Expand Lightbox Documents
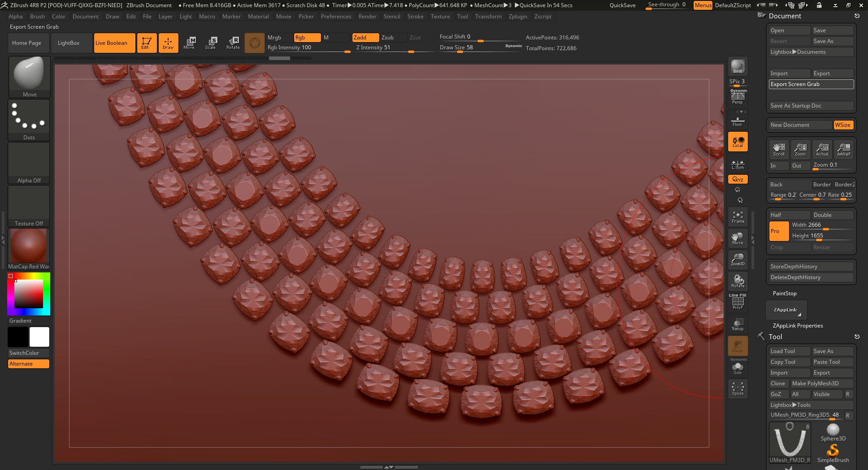The width and height of the screenshot is (868, 470). pyautogui.click(x=811, y=52)
